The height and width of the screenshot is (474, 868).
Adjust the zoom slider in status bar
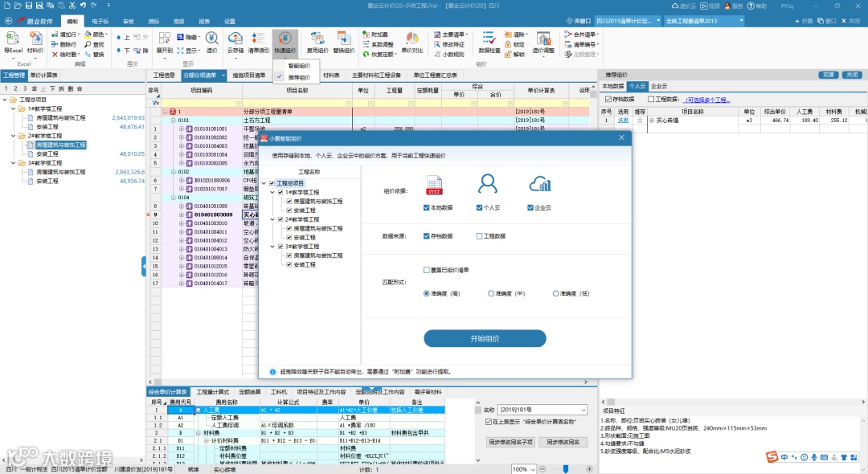click(x=565, y=469)
